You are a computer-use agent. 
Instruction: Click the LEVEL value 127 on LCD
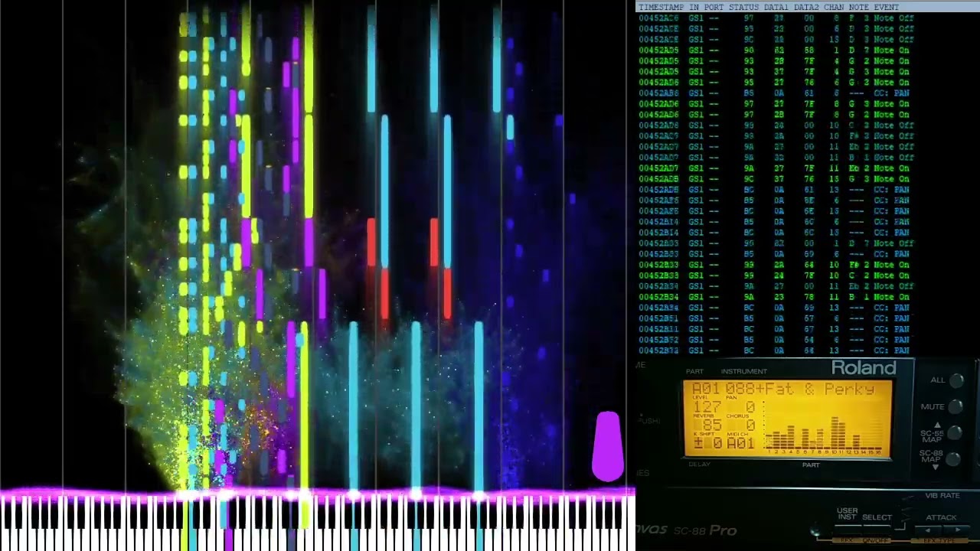point(707,407)
